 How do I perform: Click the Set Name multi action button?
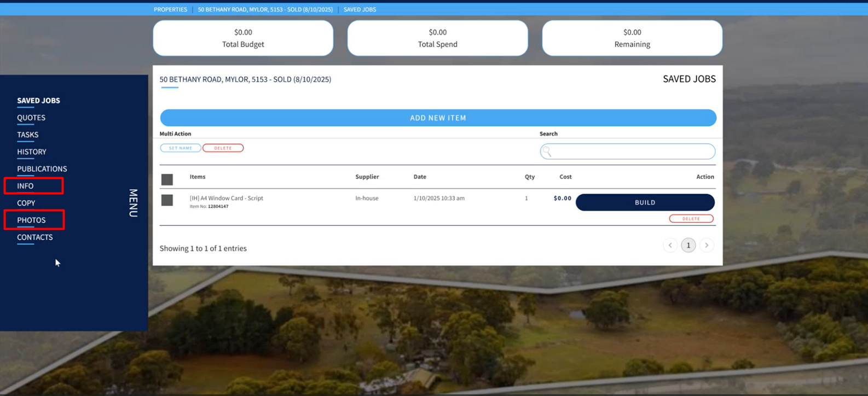point(181,148)
